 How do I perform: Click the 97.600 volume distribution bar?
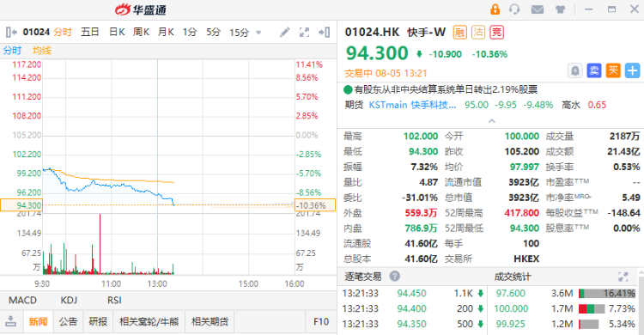tap(607, 294)
